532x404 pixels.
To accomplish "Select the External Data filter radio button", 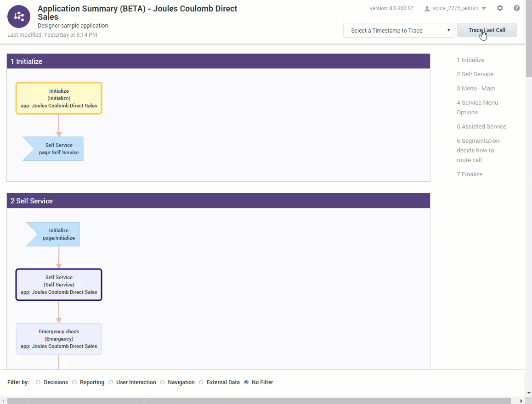I will coord(201,382).
